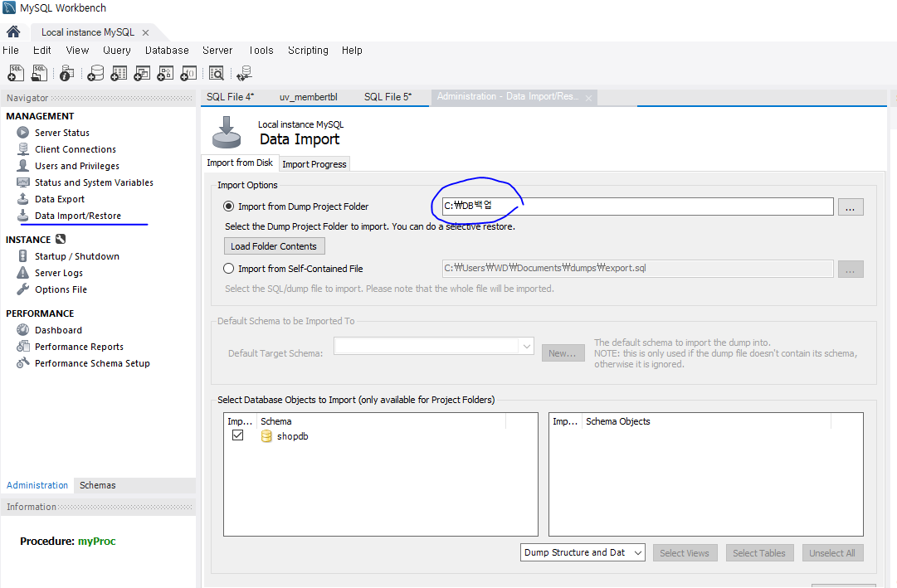Image resolution: width=897 pixels, height=588 pixels.
Task: Click Load Folder Contents button
Action: 274,246
